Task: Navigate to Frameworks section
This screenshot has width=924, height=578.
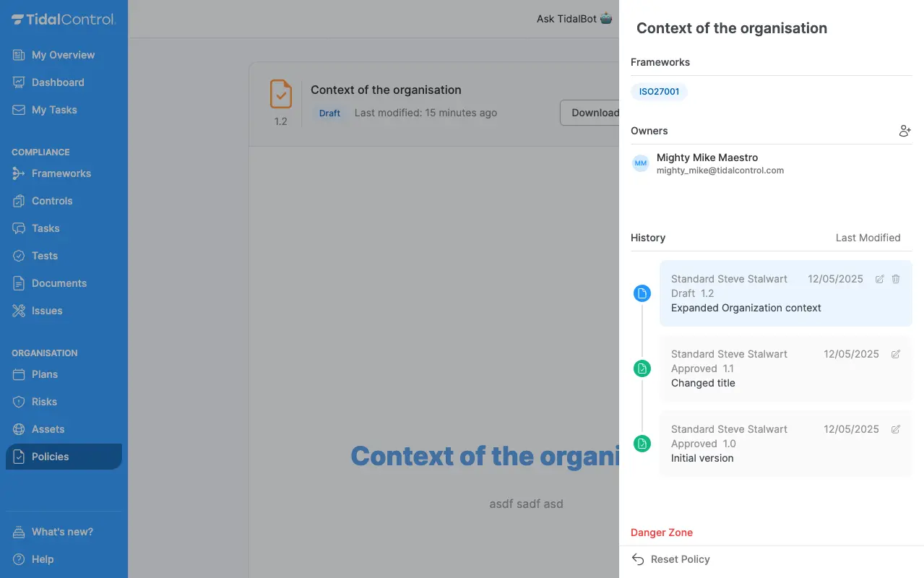Action: (x=61, y=173)
